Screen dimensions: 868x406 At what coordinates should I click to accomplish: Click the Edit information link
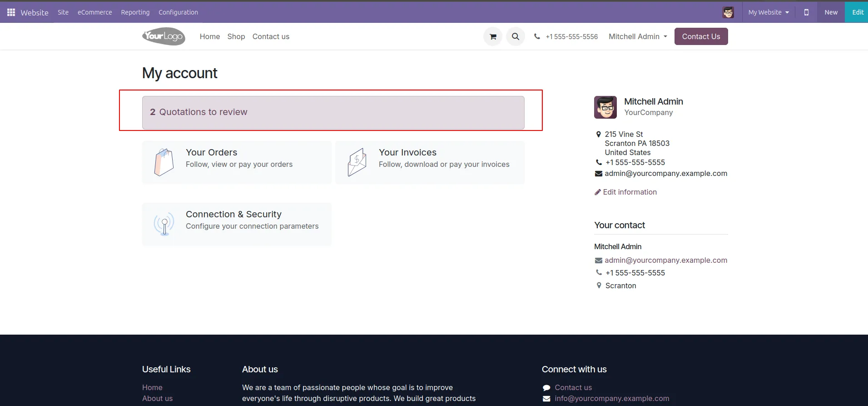630,192
